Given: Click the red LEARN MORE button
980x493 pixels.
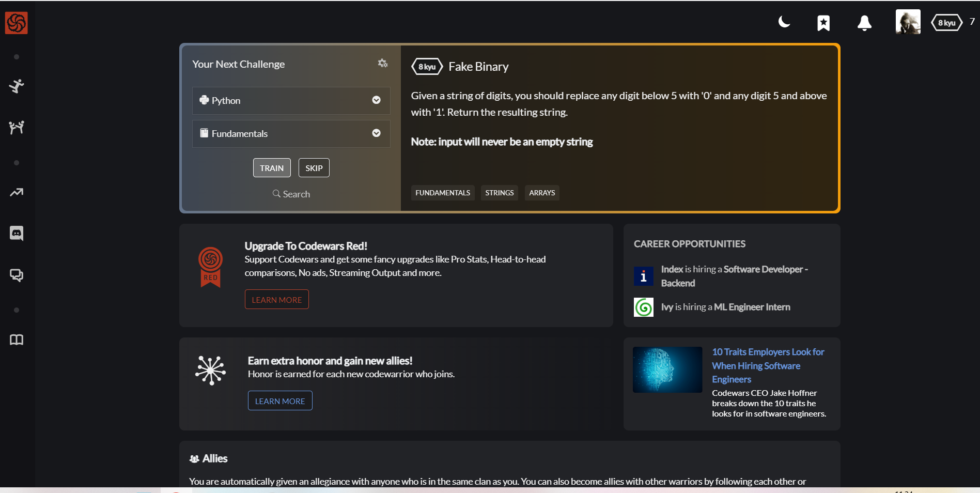Looking at the screenshot, I should pyautogui.click(x=277, y=299).
